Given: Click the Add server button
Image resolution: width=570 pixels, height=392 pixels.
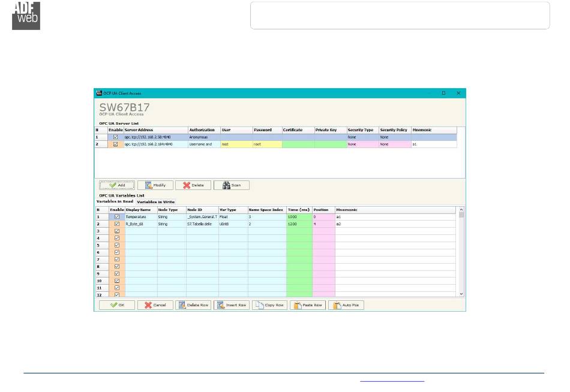Looking at the screenshot, I should tap(116, 185).
